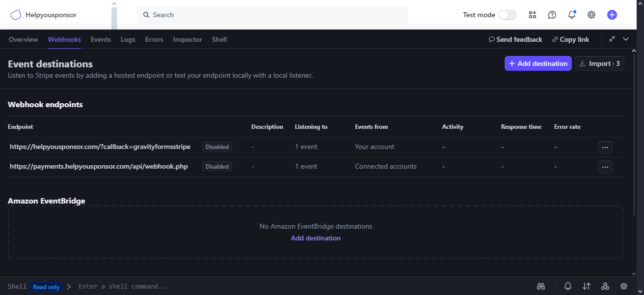Image resolution: width=644 pixels, height=295 pixels.
Task: Click Disabled badge on payments.helpyousponsor.com endpoint
Action: click(x=217, y=166)
